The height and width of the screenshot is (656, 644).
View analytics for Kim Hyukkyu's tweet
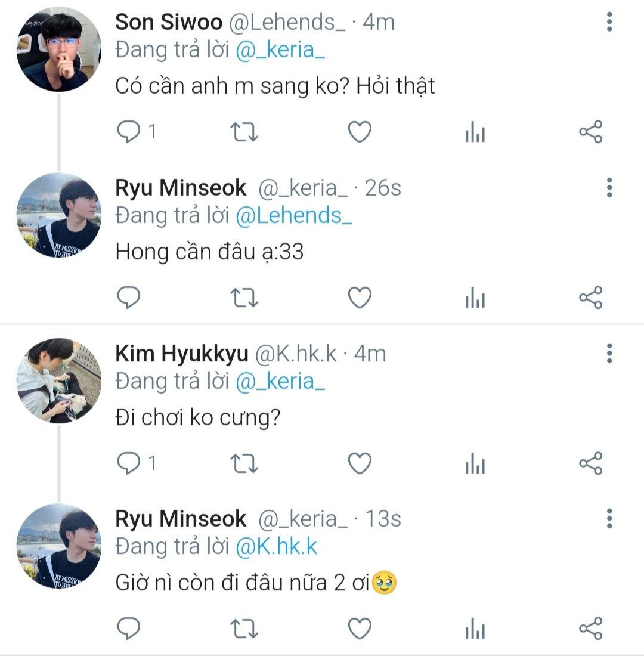tap(475, 463)
